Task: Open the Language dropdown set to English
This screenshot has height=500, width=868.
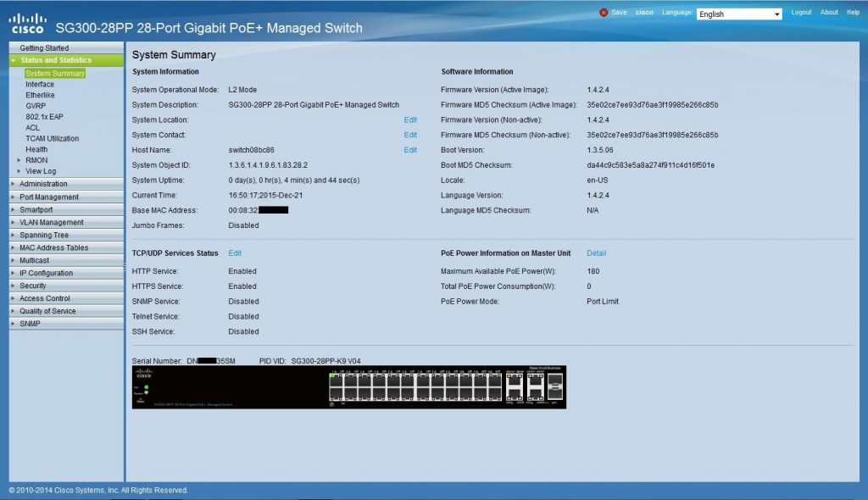Action: tap(739, 14)
